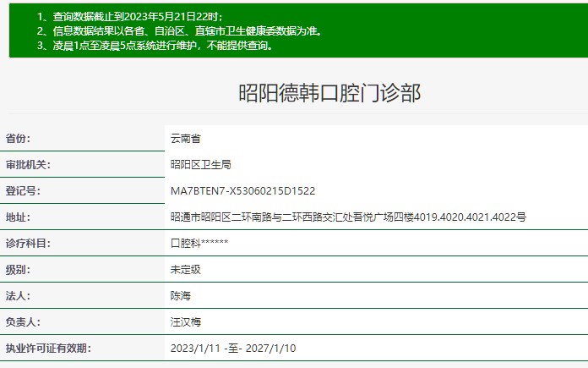Select the 省份 label
The height and width of the screenshot is (368, 588).
[x=18, y=138]
